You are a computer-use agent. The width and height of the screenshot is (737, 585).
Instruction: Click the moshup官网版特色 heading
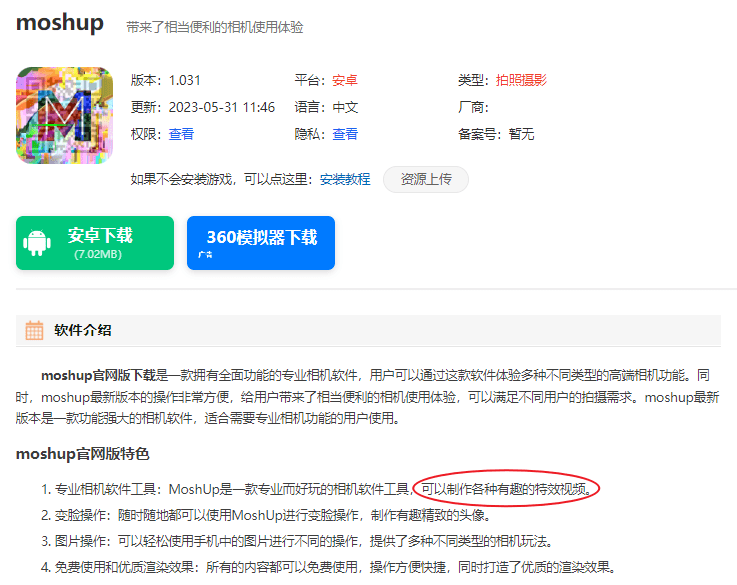(x=83, y=454)
